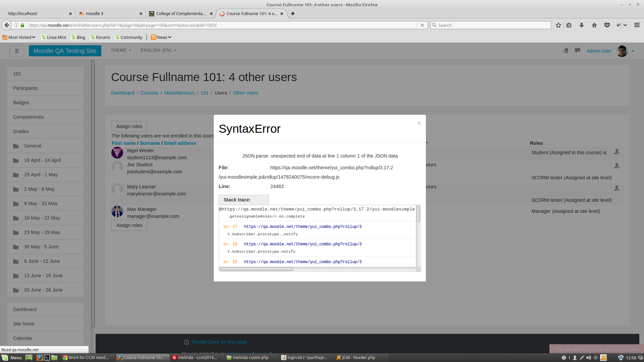Open Dashboard breadcrumb link

[x=123, y=93]
